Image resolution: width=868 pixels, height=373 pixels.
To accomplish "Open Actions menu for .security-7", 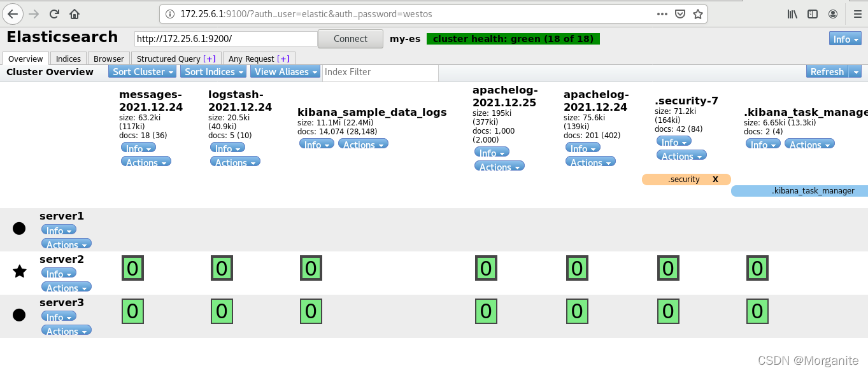I will pos(681,156).
